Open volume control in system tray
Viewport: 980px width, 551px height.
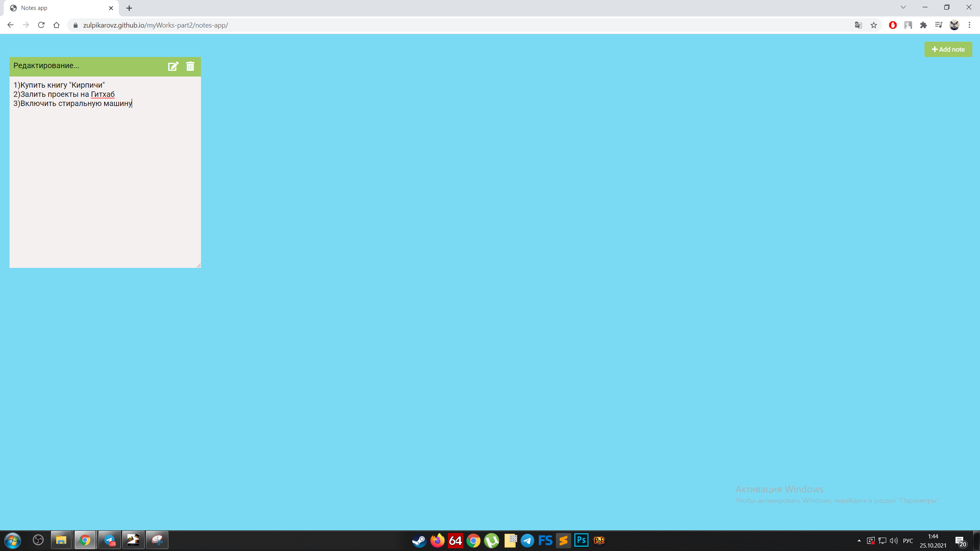click(x=893, y=541)
